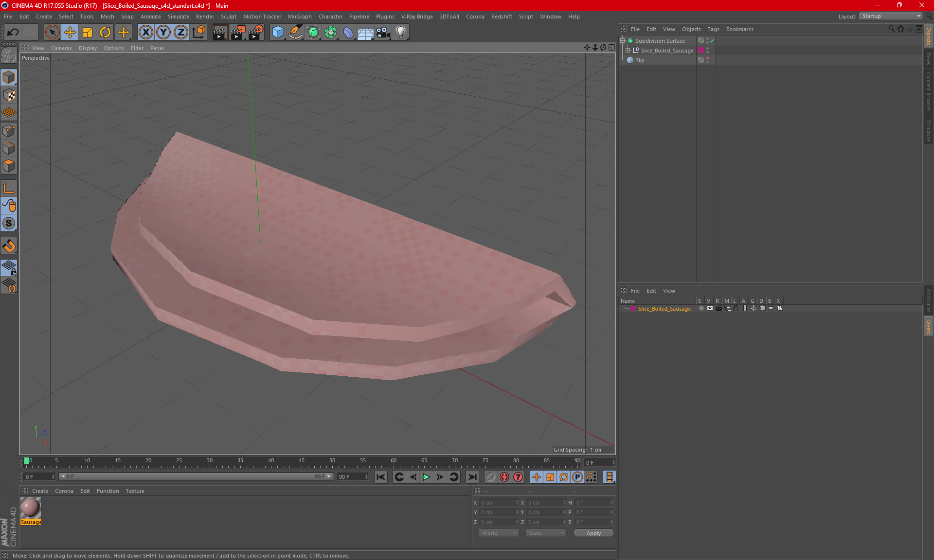Click Render View clapperboard icon
Image resolution: width=934 pixels, height=560 pixels.
click(220, 33)
